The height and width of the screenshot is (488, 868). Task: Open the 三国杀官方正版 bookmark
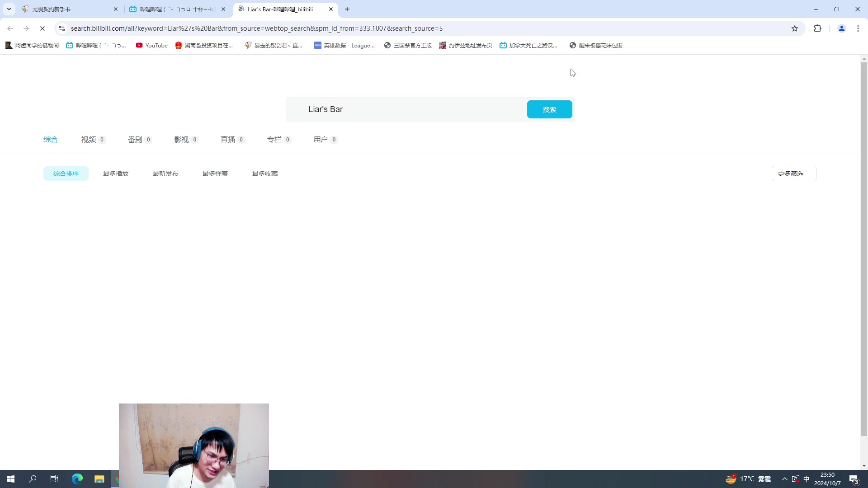407,45
